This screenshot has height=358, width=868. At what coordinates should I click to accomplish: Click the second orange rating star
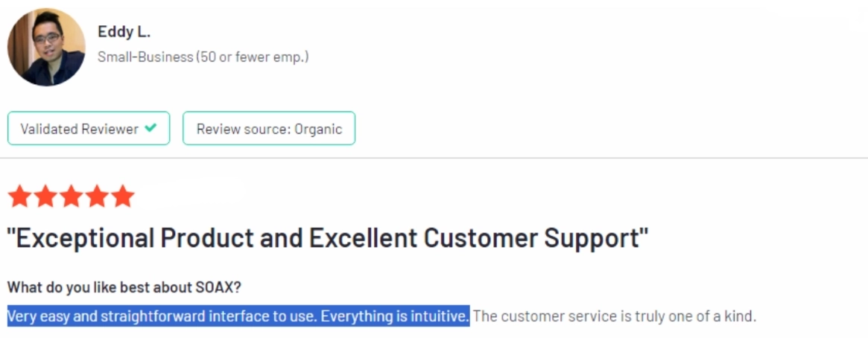click(x=45, y=196)
